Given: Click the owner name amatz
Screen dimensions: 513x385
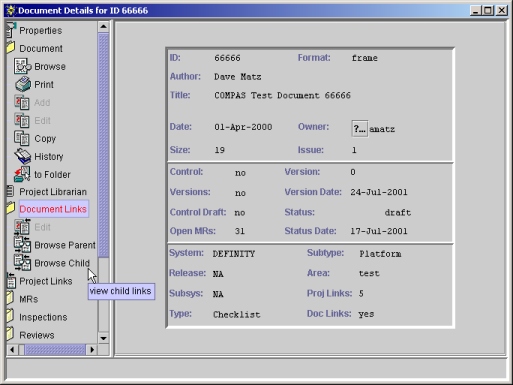Looking at the screenshot, I should point(382,129).
